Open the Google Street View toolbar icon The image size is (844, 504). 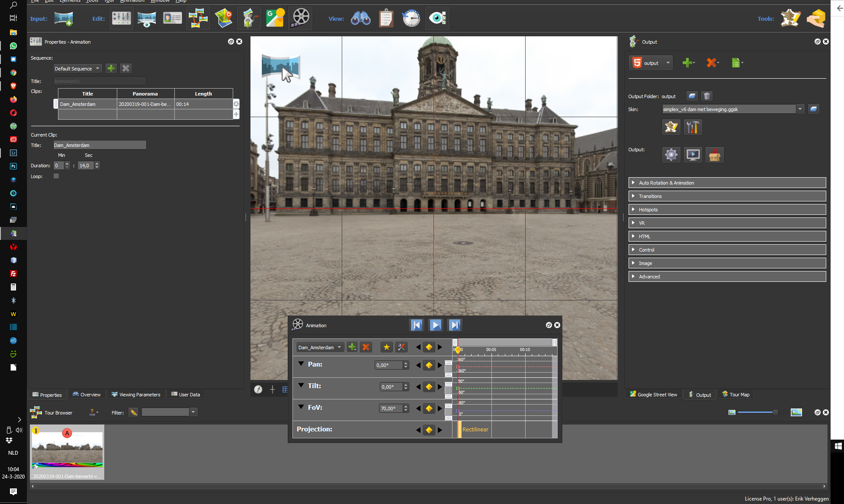tap(275, 19)
